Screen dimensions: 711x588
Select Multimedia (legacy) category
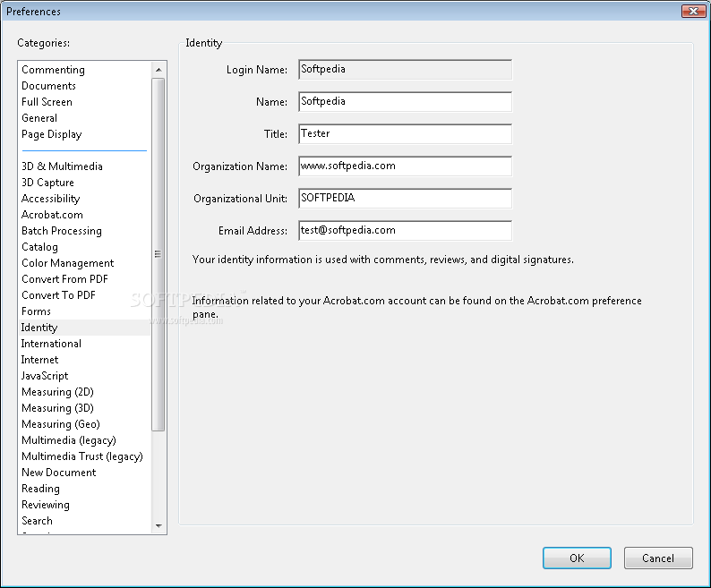(x=69, y=439)
